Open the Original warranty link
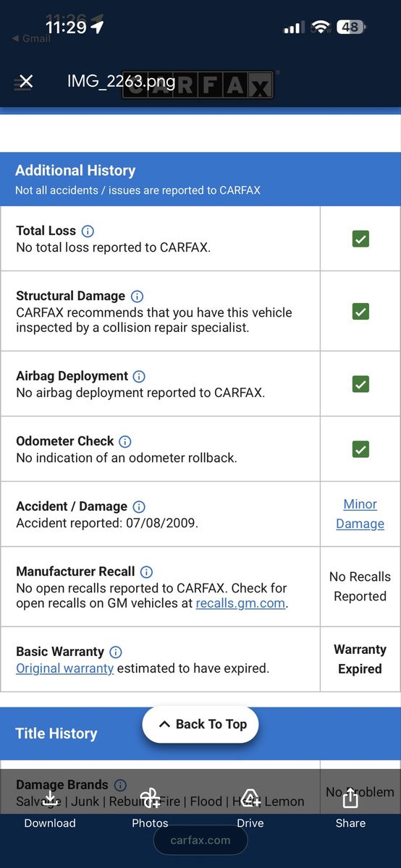Screen dimensions: 401x868 point(65,668)
